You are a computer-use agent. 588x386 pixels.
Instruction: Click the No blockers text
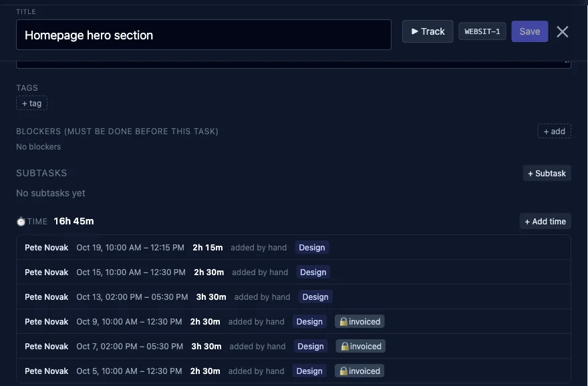point(38,146)
